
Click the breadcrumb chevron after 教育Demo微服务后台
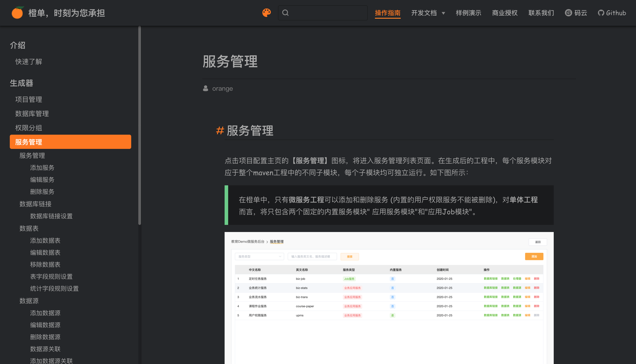pos(267,242)
